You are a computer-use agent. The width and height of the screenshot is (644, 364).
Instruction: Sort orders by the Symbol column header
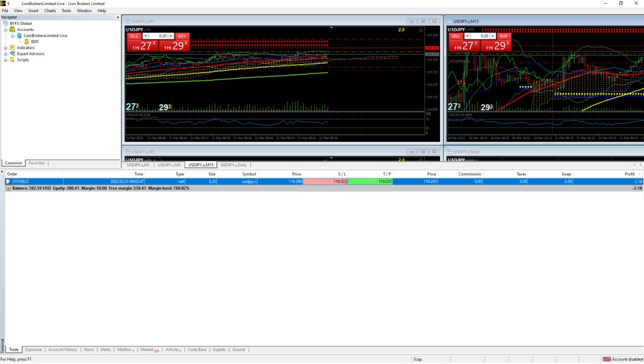click(x=249, y=174)
